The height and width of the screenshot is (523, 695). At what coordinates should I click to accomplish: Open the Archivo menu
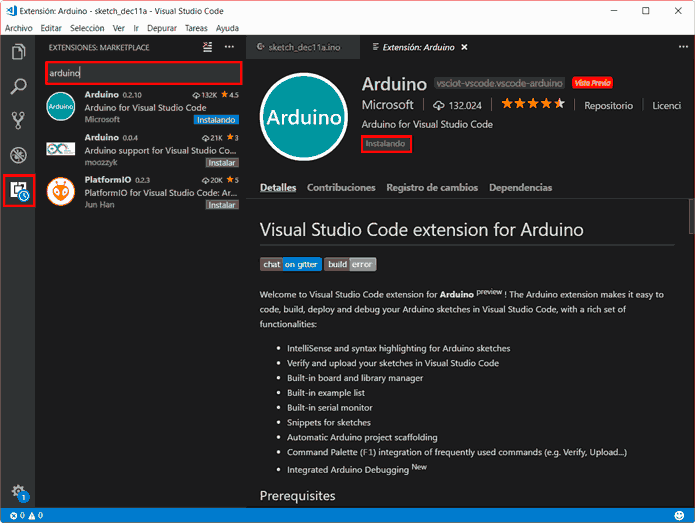tap(19, 28)
